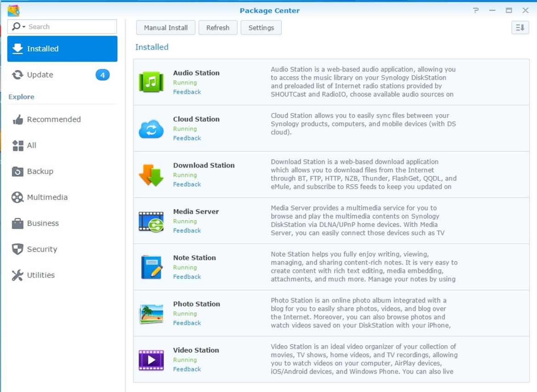This screenshot has height=392, width=537.
Task: Click the Photo Station description text
Action: (x=361, y=313)
